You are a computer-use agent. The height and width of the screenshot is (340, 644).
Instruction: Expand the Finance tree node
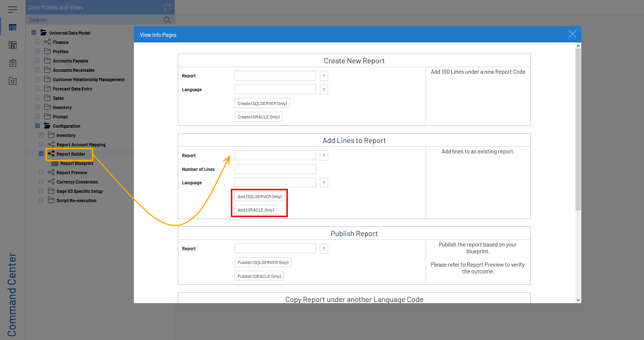point(38,42)
